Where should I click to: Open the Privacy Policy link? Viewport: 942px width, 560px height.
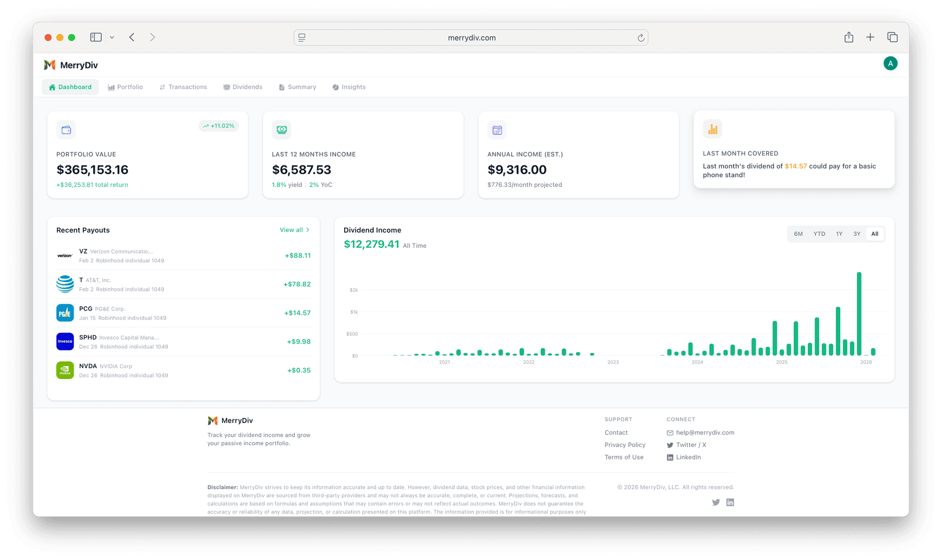[x=625, y=445]
